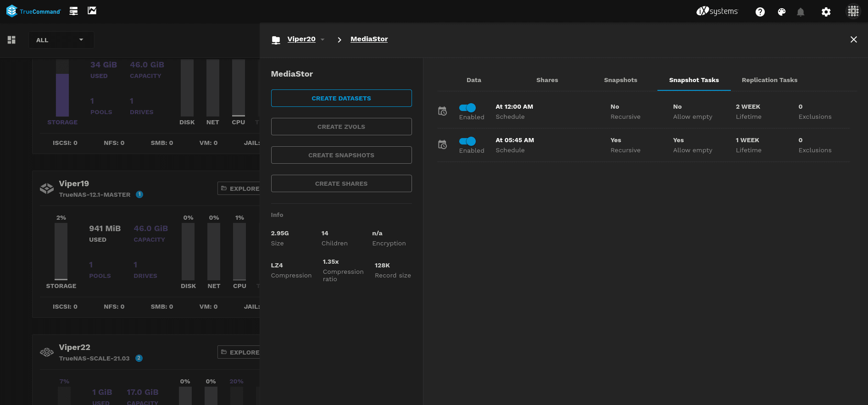Open the ALL systems filter dropdown
Viewport: 868px width, 405px height.
61,40
